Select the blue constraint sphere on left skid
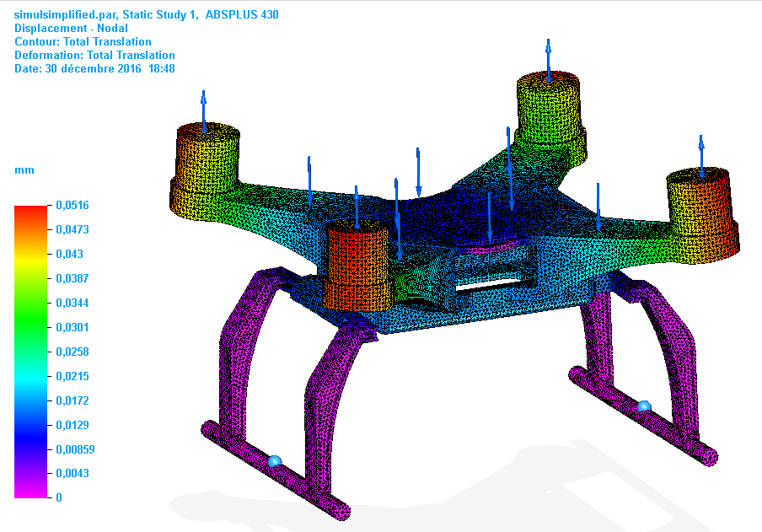 275,461
